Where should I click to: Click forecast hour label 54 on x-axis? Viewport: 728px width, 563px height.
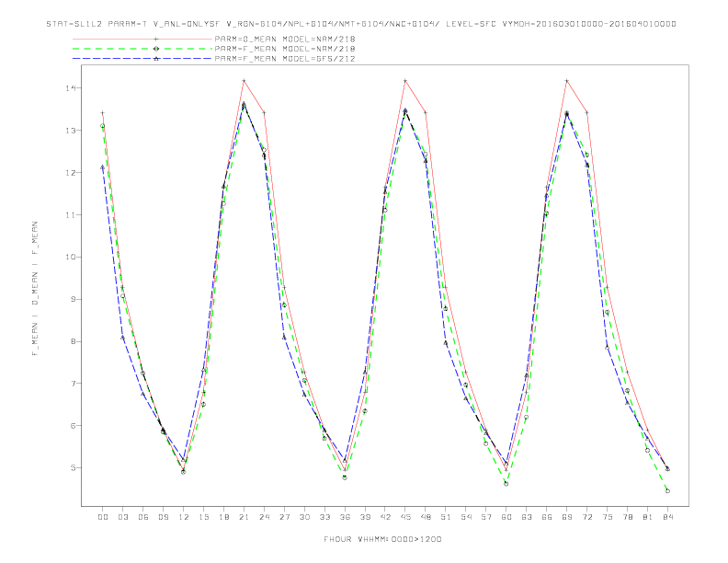point(466,517)
